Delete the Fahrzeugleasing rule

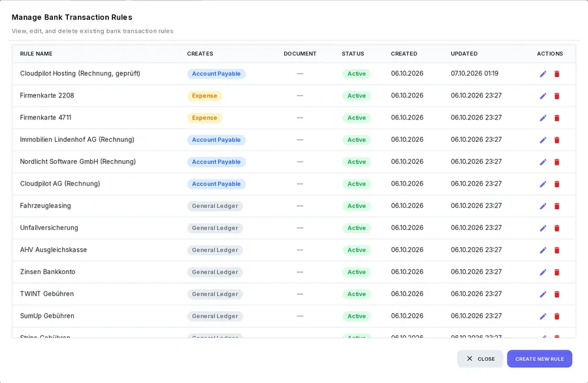pyautogui.click(x=557, y=207)
